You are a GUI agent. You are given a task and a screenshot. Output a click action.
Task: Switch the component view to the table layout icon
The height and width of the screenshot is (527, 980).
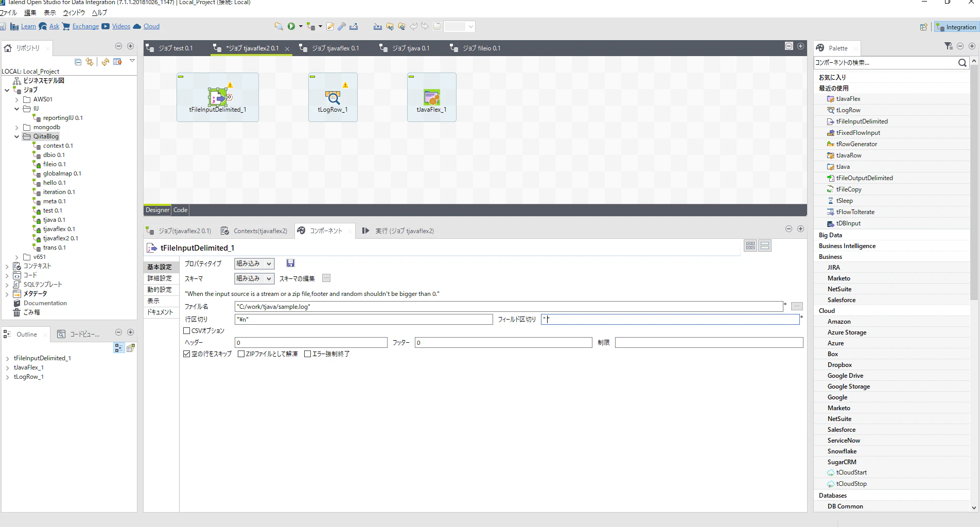[x=750, y=246]
